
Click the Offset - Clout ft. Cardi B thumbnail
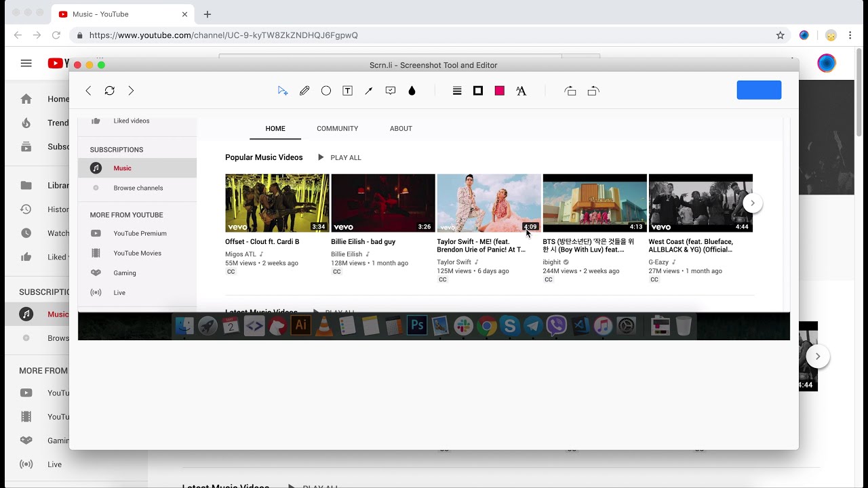click(277, 203)
